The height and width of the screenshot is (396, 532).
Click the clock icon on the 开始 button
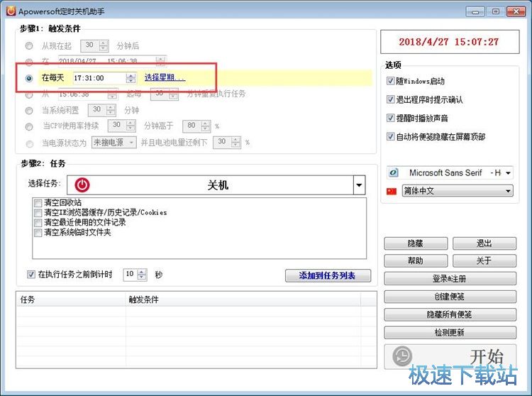click(402, 356)
